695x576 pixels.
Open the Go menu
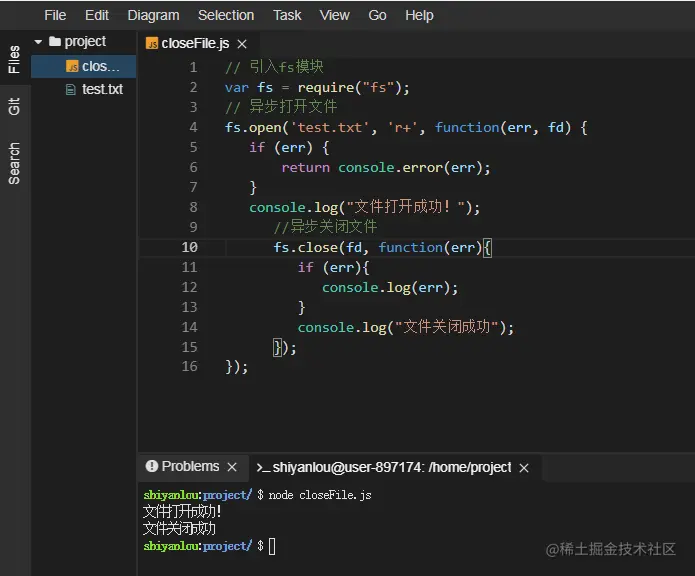pyautogui.click(x=377, y=16)
